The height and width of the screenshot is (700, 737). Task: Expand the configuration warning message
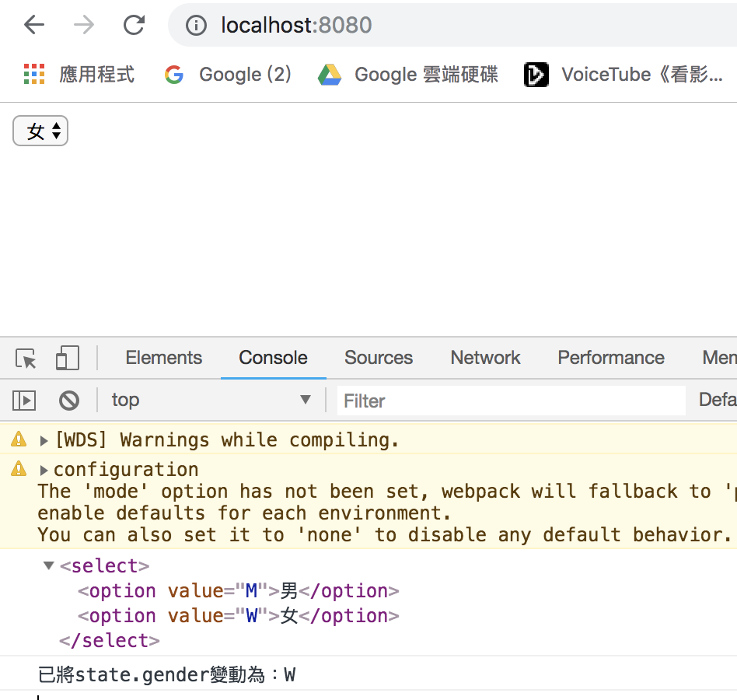(x=44, y=470)
